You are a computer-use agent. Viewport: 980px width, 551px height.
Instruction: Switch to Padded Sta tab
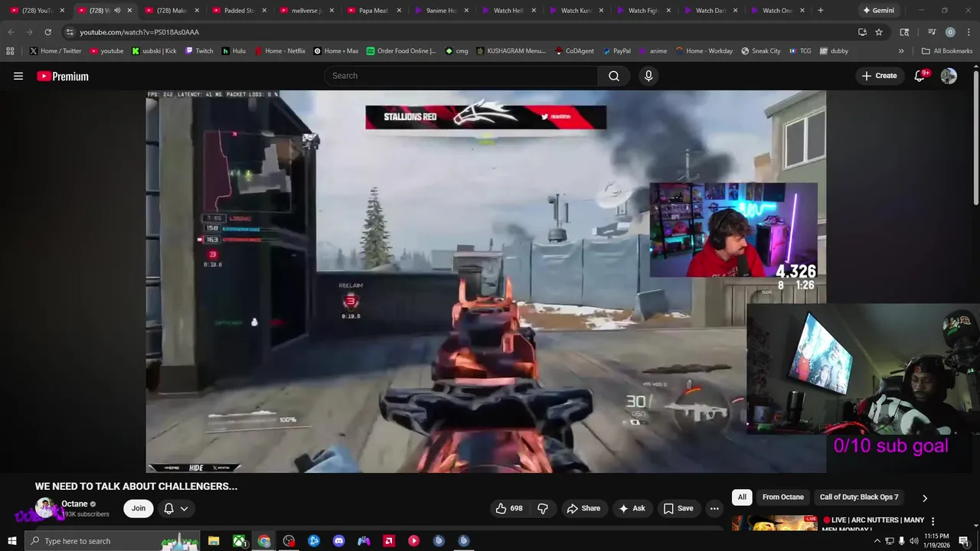point(238,11)
